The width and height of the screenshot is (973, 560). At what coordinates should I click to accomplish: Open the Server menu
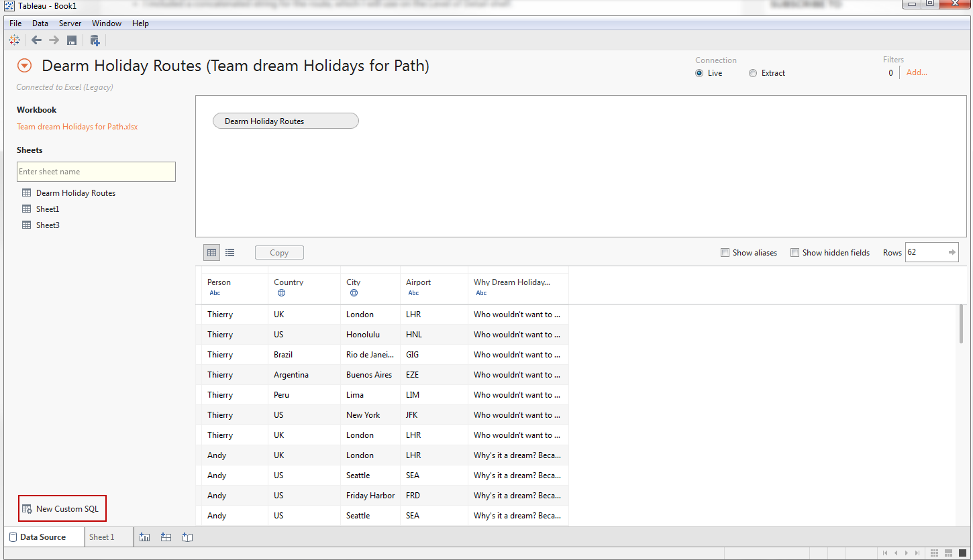pyautogui.click(x=70, y=23)
